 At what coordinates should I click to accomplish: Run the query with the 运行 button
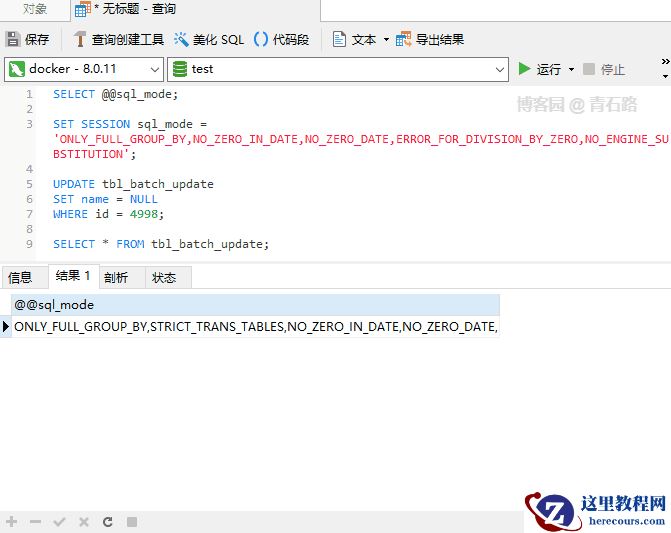point(539,69)
